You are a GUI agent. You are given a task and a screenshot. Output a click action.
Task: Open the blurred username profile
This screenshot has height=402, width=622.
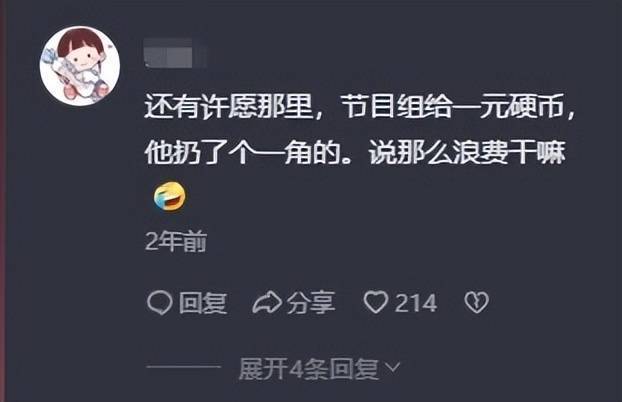(175, 53)
